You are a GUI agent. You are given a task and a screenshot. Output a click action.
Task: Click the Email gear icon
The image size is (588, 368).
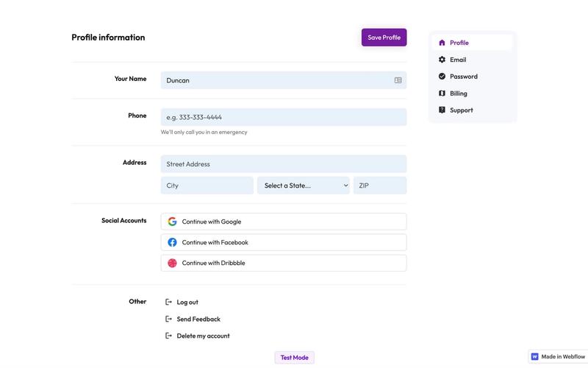click(x=442, y=60)
